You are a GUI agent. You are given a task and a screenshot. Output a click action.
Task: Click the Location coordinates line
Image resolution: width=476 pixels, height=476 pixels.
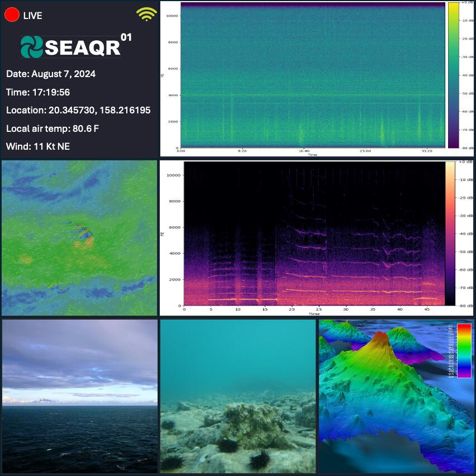[78, 110]
